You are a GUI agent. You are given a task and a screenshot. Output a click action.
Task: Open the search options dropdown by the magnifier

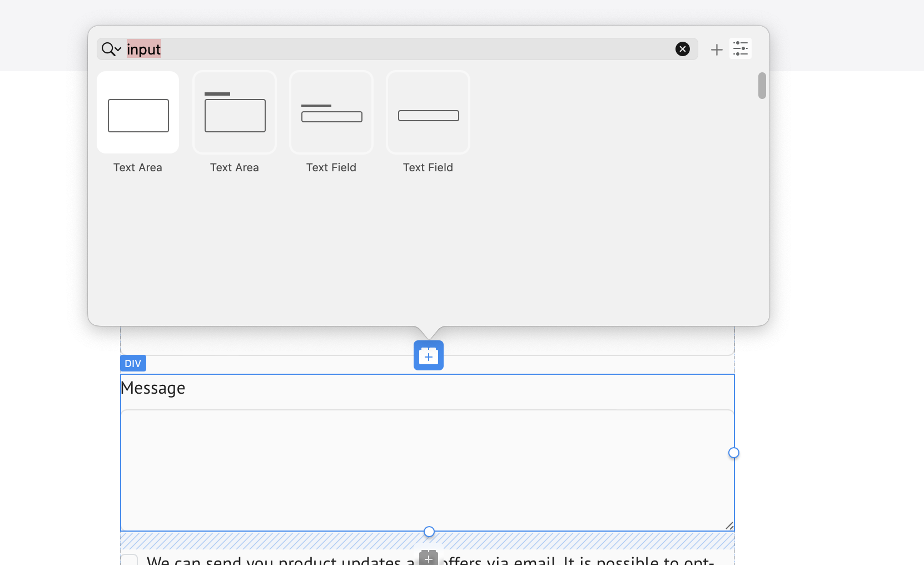(111, 49)
